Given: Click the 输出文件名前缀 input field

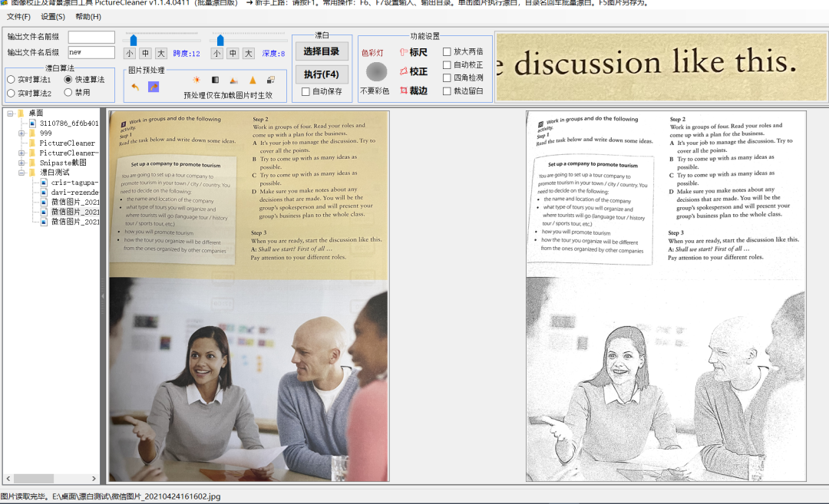Looking at the screenshot, I should click(x=91, y=37).
